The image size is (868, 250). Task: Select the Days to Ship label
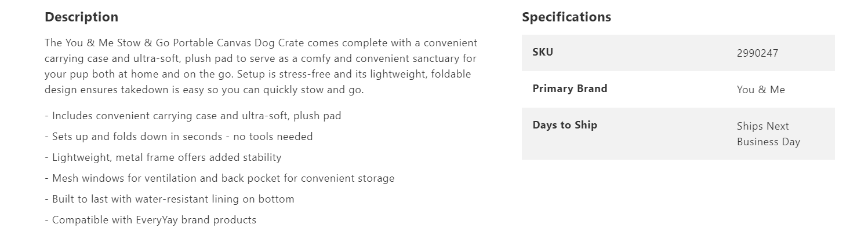(564, 125)
